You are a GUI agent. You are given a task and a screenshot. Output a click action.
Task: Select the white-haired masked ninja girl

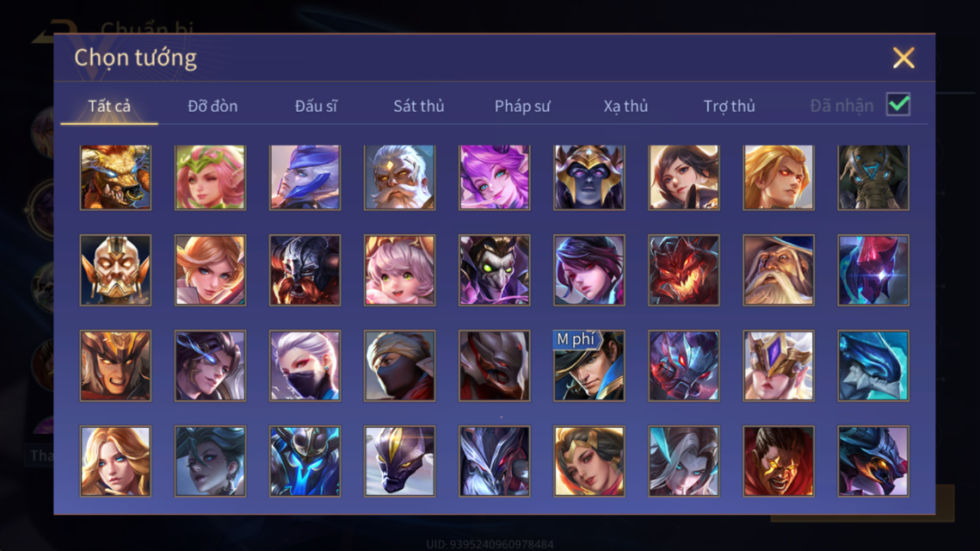pos(305,366)
